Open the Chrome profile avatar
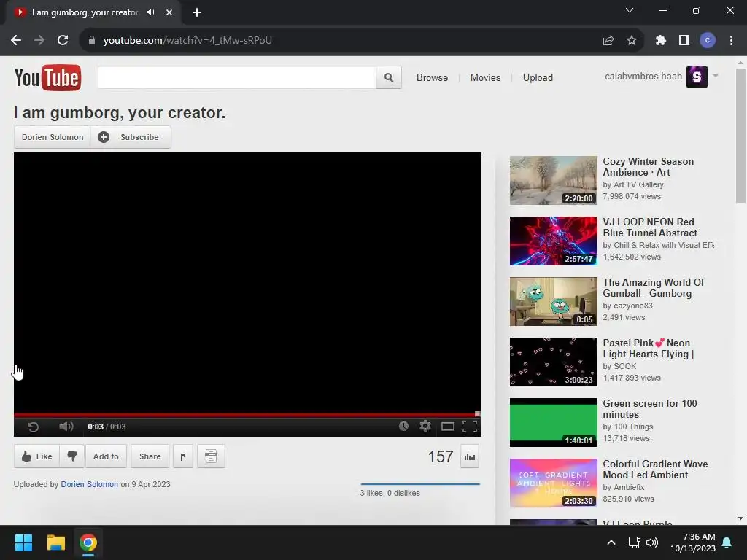The height and width of the screenshot is (560, 747). 708,41
